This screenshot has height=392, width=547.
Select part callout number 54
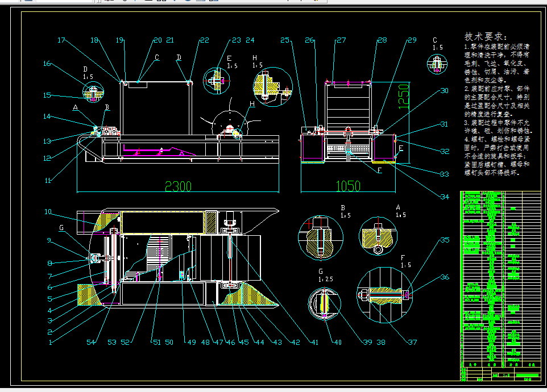pos(91,343)
